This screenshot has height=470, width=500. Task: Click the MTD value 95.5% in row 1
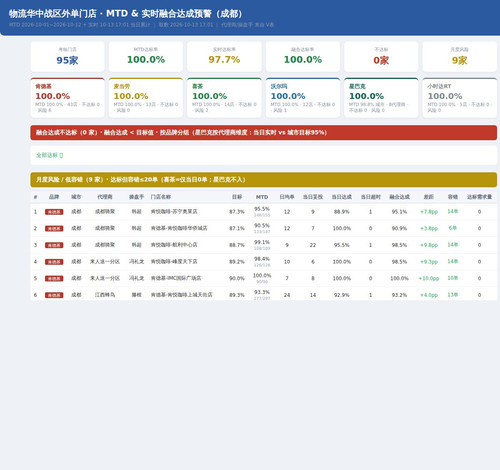click(262, 209)
